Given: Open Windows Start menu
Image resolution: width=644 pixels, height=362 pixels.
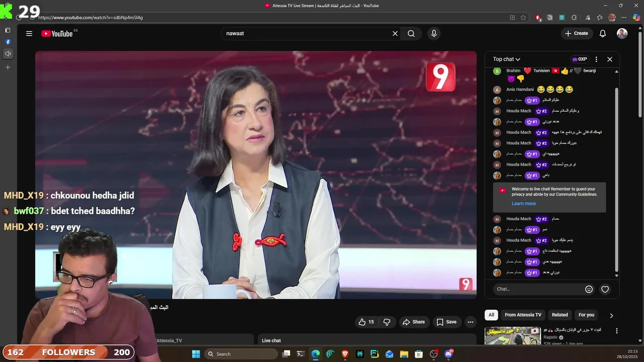Looking at the screenshot, I should [196, 354].
